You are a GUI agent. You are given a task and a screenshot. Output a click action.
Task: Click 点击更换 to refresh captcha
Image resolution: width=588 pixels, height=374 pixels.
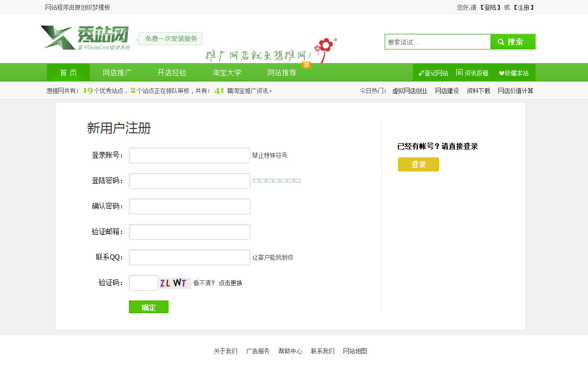(x=230, y=283)
